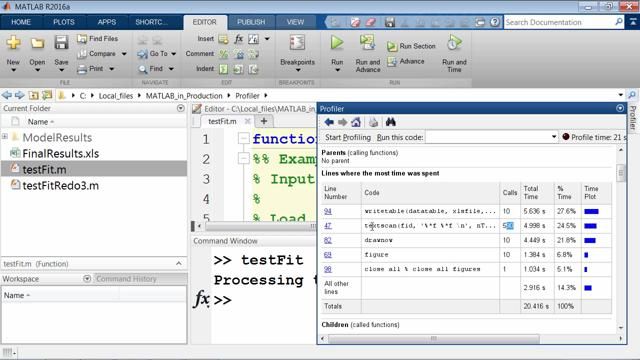Open line 82 link

tap(328, 240)
